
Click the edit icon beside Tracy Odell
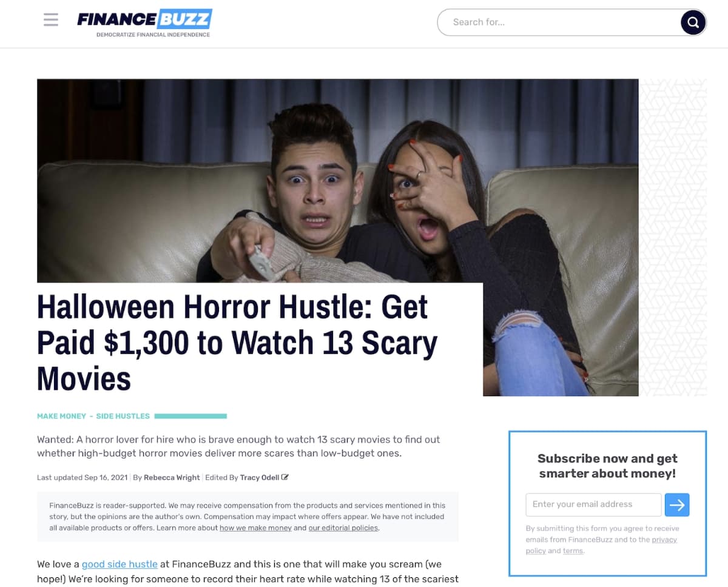pyautogui.click(x=285, y=477)
